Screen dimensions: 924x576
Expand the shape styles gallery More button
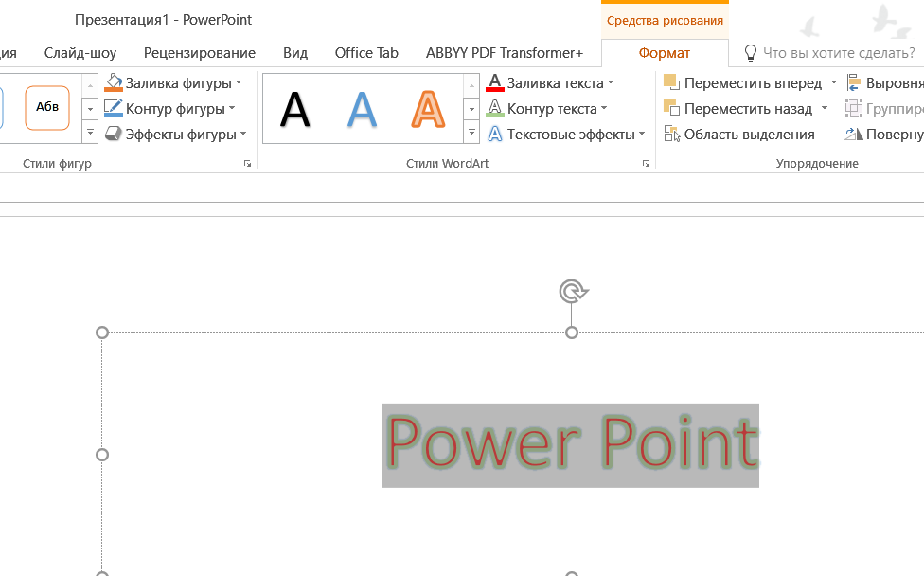90,133
